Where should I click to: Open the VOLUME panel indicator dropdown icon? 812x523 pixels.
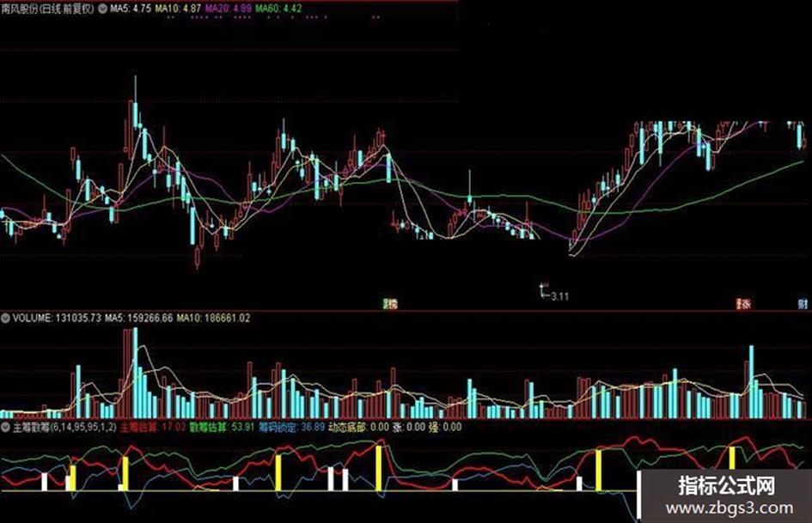(x=6, y=318)
